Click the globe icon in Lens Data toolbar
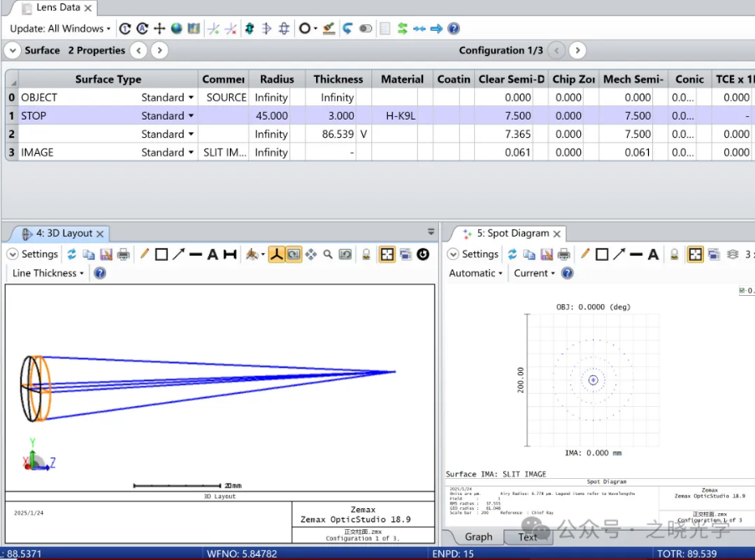Image resolution: width=755 pixels, height=560 pixels. pyautogui.click(x=176, y=28)
